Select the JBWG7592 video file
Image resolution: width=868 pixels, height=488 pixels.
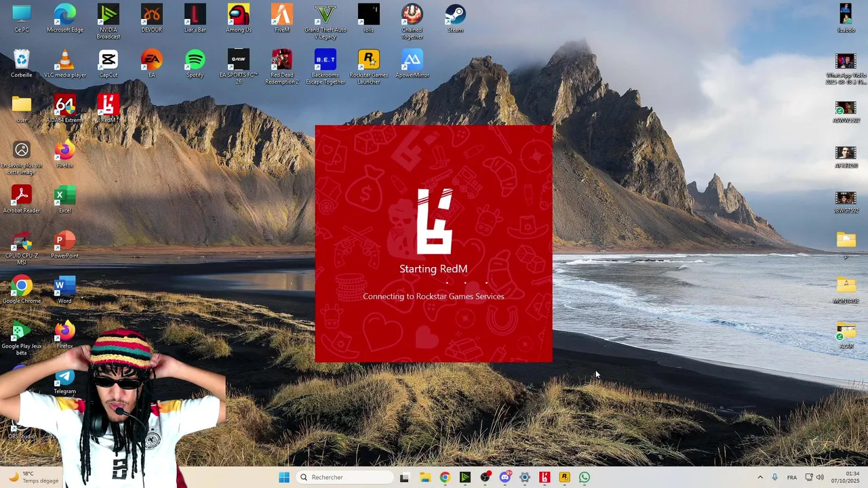point(846,202)
